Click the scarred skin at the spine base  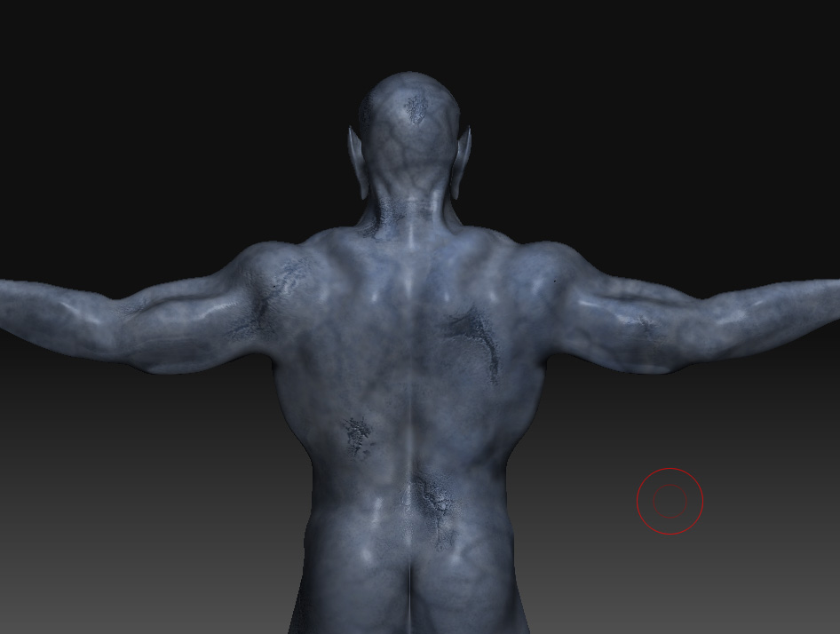436,509
